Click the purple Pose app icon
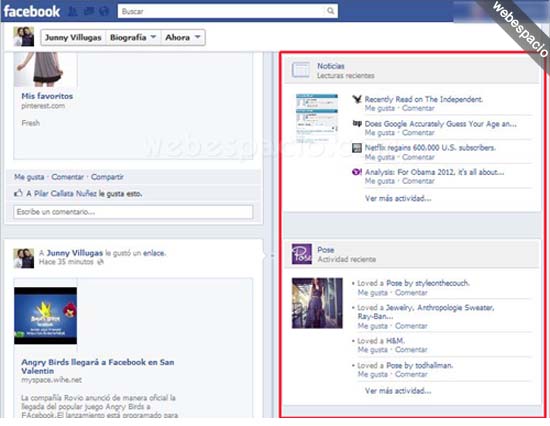Screen dimensions: 550x426 click(x=302, y=254)
